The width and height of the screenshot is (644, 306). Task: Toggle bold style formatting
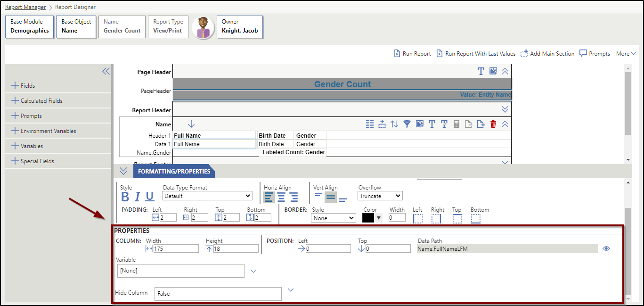tap(125, 197)
